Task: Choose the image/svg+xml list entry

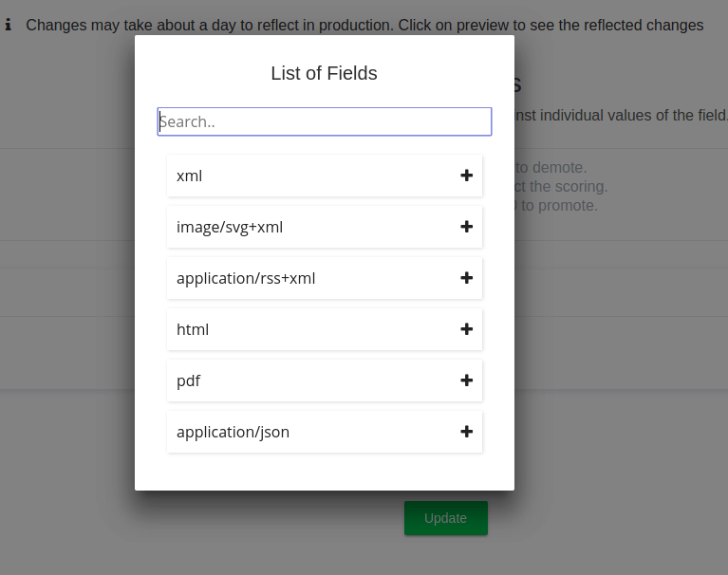Action: pos(230,227)
